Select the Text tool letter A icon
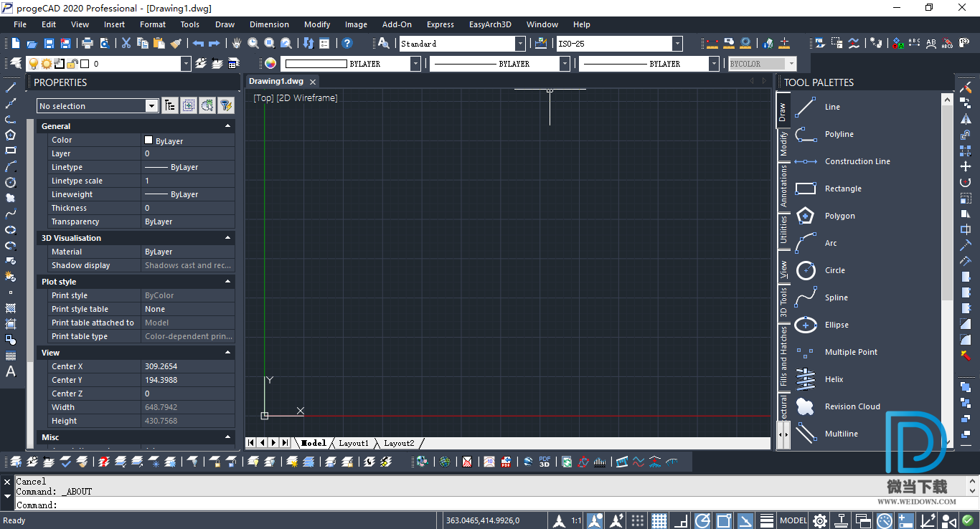The height and width of the screenshot is (529, 980). [11, 371]
